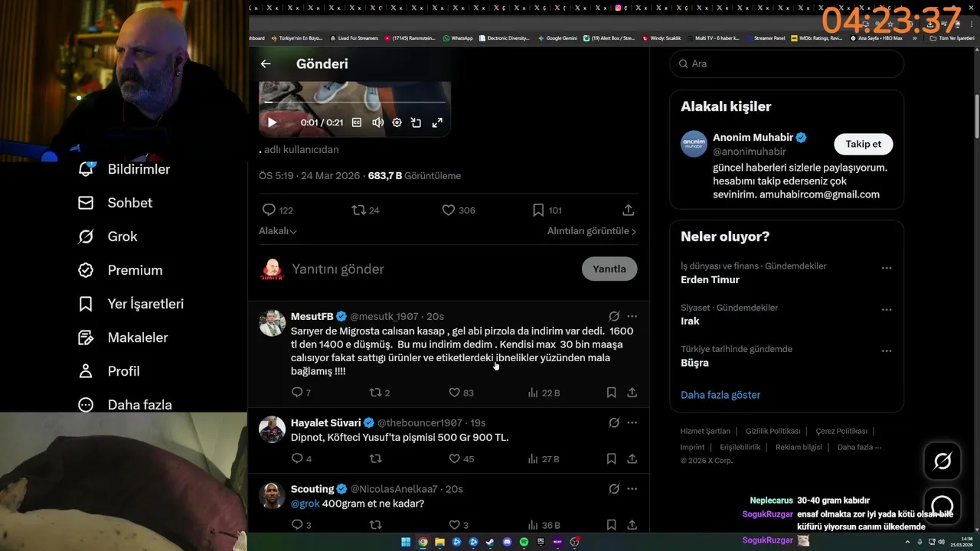The width and height of the screenshot is (980, 551).
Task: Like Hayalet Süvari's reply with 45 likes
Action: [461, 459]
